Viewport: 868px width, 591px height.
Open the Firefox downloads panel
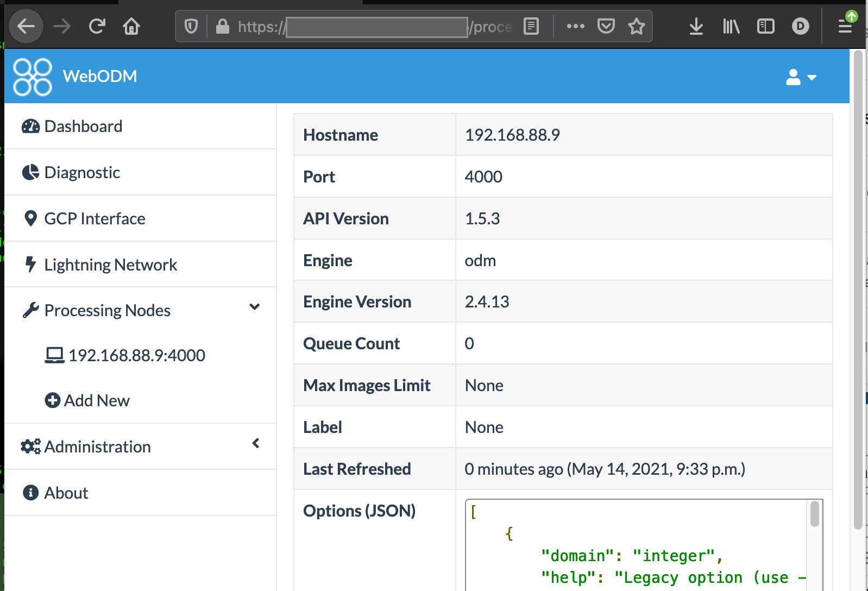click(696, 26)
